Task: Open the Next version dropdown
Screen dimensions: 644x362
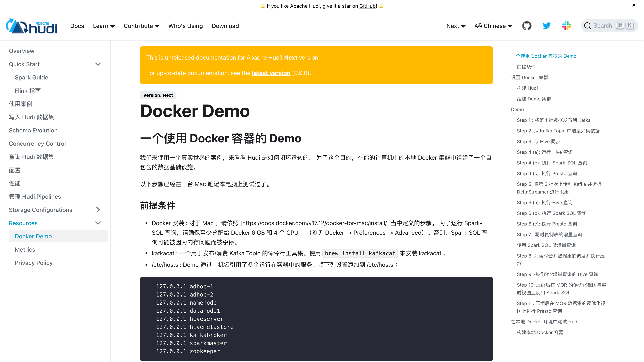Action: coord(456,26)
